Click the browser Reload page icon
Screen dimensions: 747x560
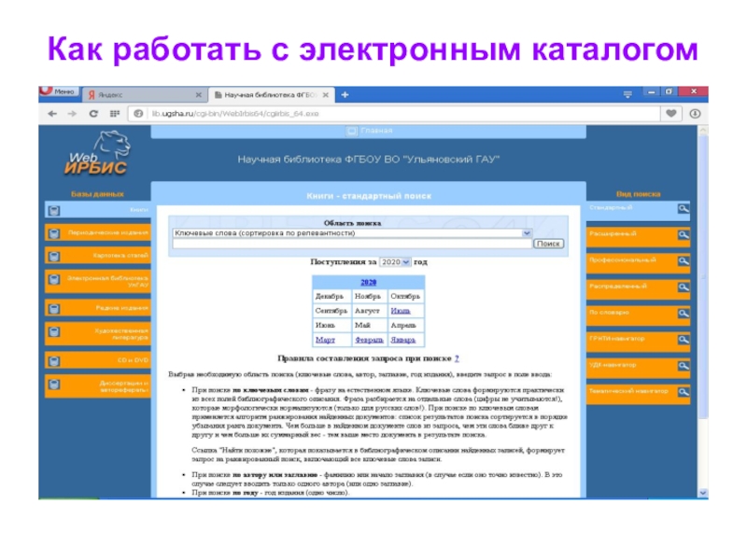[95, 113]
